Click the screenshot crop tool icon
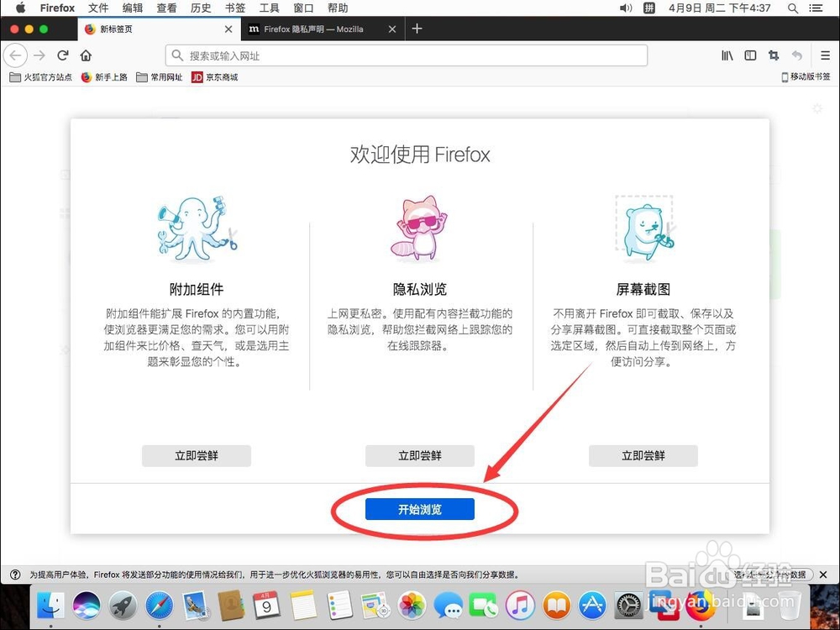840x630 pixels. pyautogui.click(x=774, y=55)
